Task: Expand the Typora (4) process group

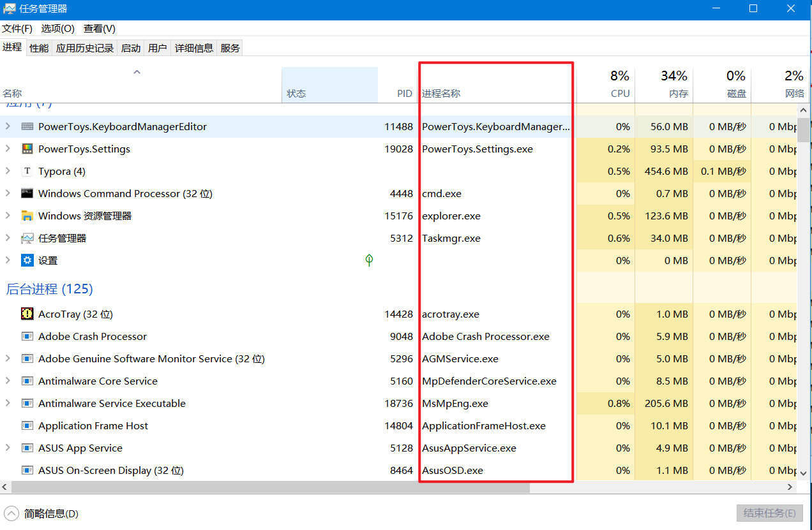Action: 8,171
